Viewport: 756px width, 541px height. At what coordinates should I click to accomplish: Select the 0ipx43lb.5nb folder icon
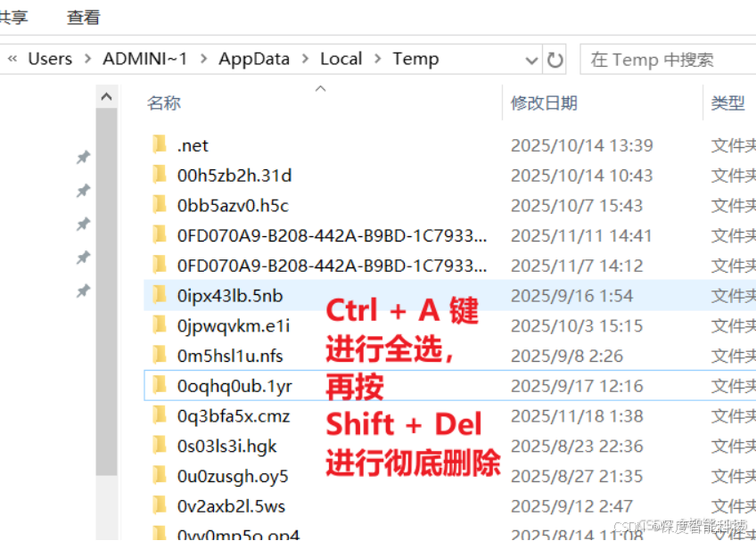pyautogui.click(x=159, y=295)
